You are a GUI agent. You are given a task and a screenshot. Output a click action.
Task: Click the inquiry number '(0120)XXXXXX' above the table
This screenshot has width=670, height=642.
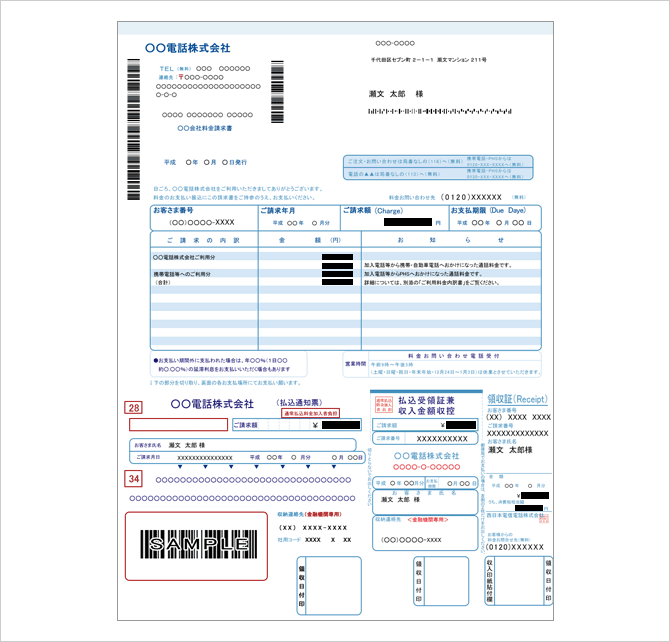[471, 197]
